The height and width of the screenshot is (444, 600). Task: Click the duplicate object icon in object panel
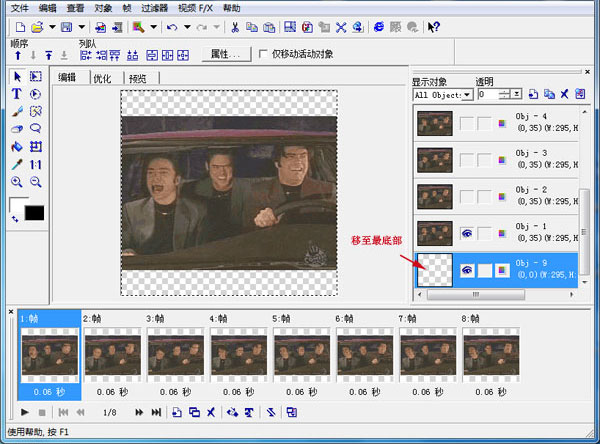tap(549, 94)
